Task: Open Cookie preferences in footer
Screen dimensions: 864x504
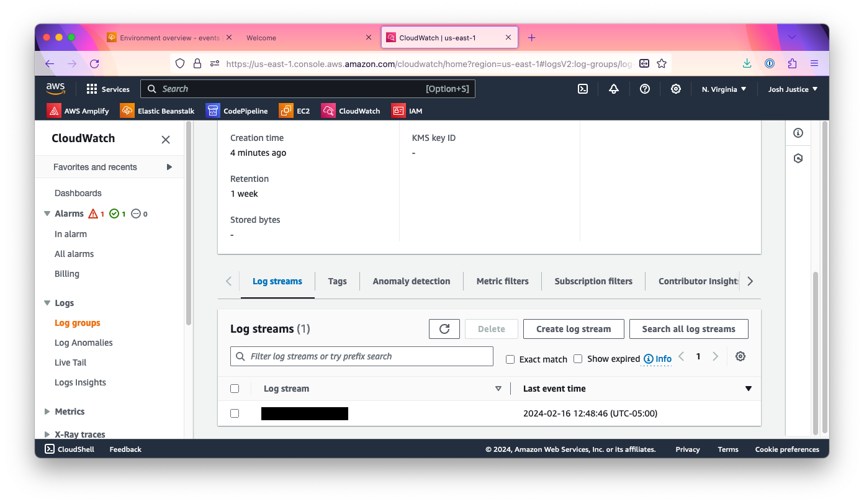Action: point(787,449)
